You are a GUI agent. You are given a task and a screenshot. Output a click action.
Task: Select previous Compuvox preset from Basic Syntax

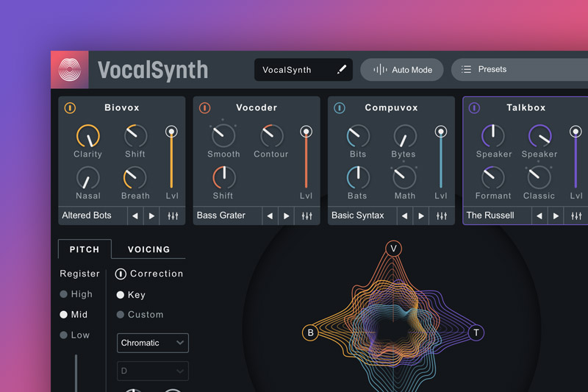point(404,216)
